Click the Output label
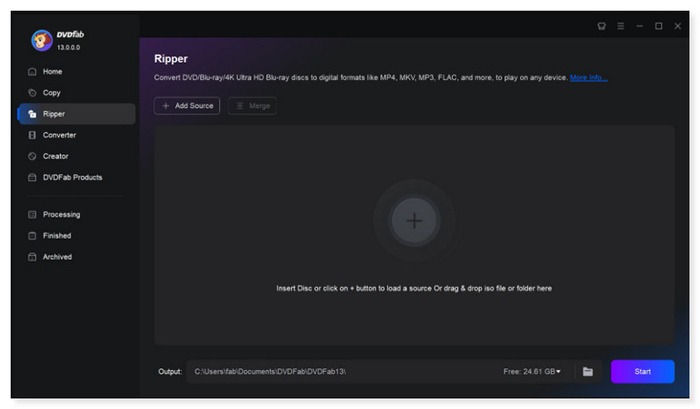Image resolution: width=700 pixels, height=409 pixels. pos(170,371)
